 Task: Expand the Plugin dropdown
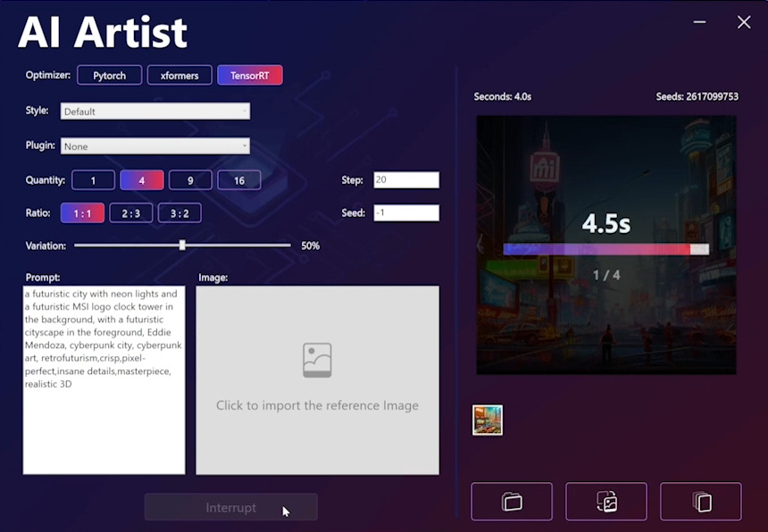pyautogui.click(x=155, y=146)
